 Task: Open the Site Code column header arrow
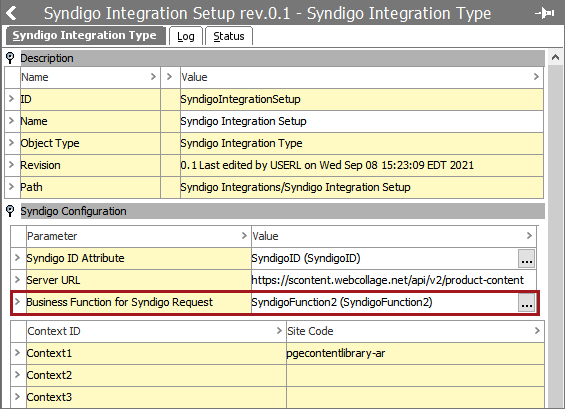(x=537, y=330)
